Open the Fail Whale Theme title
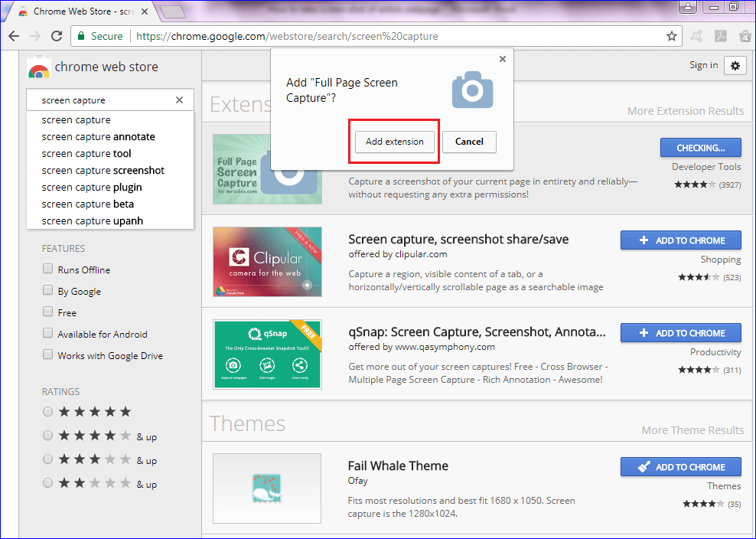756x539 pixels. point(398,465)
